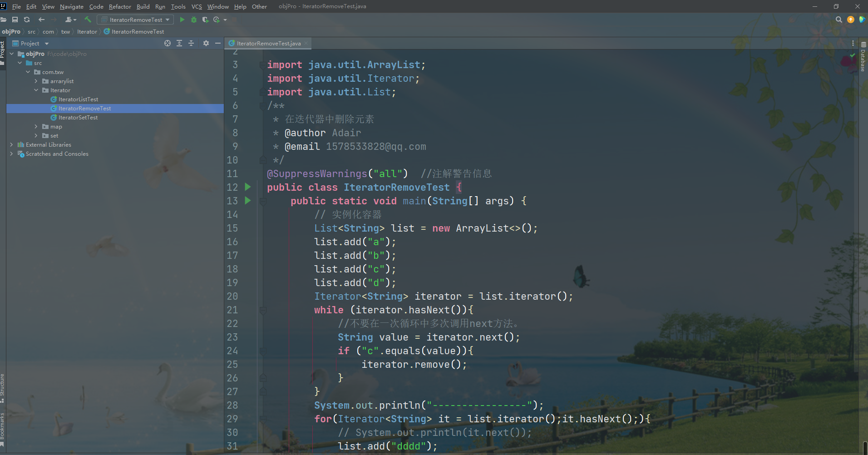Collapse the objPro project root node
This screenshot has height=455, width=868.
tap(11, 54)
